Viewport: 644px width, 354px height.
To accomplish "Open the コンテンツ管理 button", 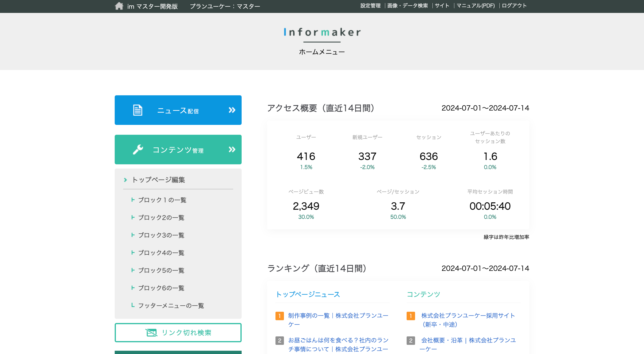I will (x=178, y=150).
